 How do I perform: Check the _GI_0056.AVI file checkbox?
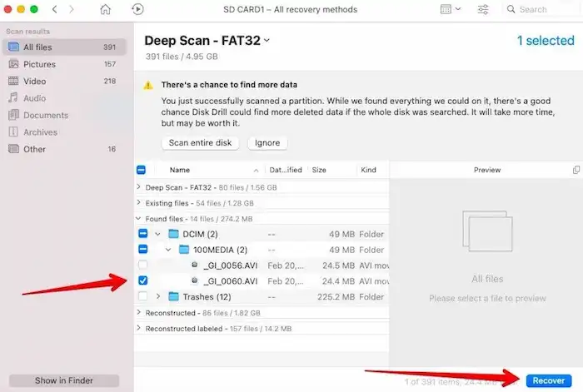click(x=143, y=265)
